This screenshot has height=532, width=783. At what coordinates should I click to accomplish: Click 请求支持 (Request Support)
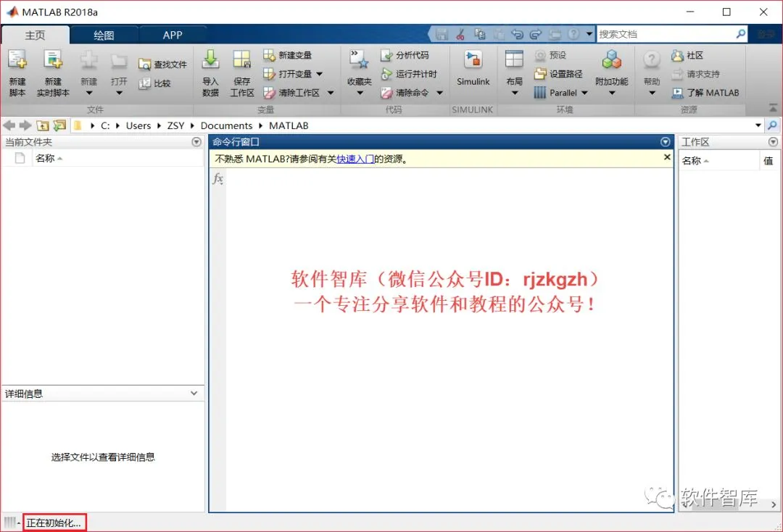point(695,74)
